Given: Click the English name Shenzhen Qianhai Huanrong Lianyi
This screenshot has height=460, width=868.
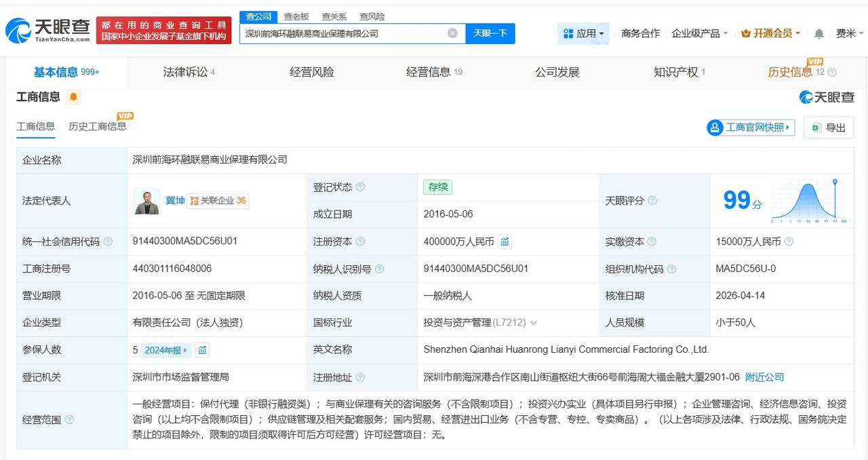Looking at the screenshot, I should click(566, 350).
